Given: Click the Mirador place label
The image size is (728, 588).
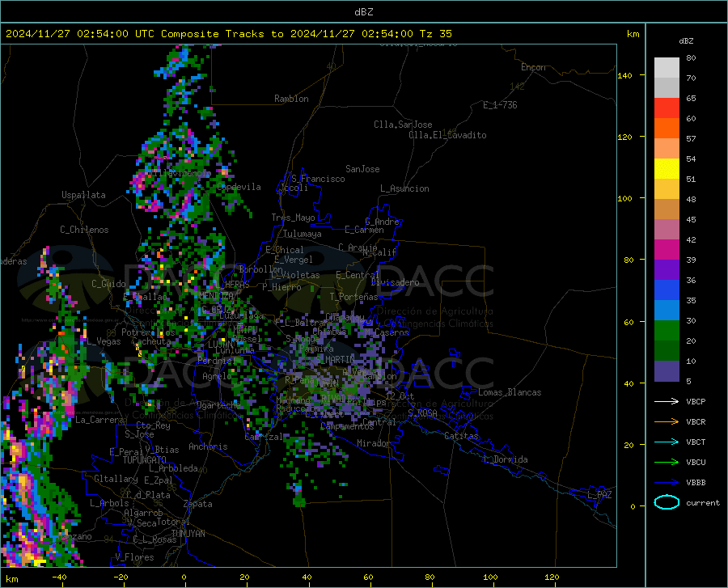Looking at the screenshot, I should (x=374, y=443).
